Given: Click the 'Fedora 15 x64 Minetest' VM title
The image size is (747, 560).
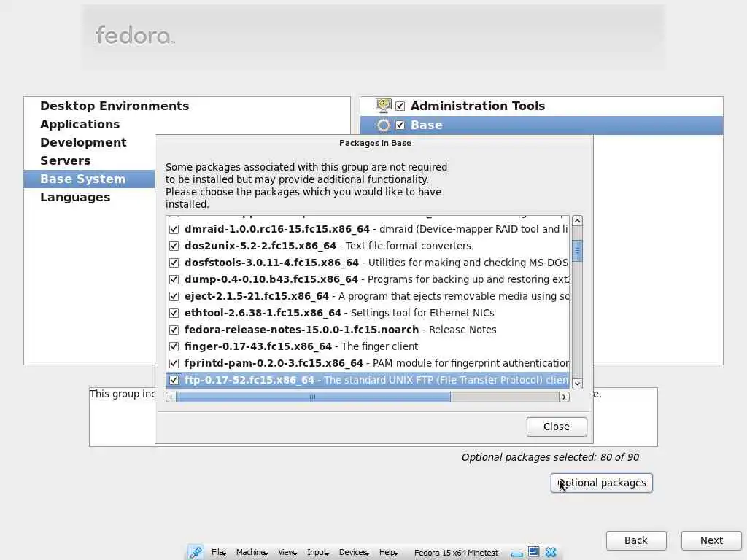Looking at the screenshot, I should (x=456, y=553).
